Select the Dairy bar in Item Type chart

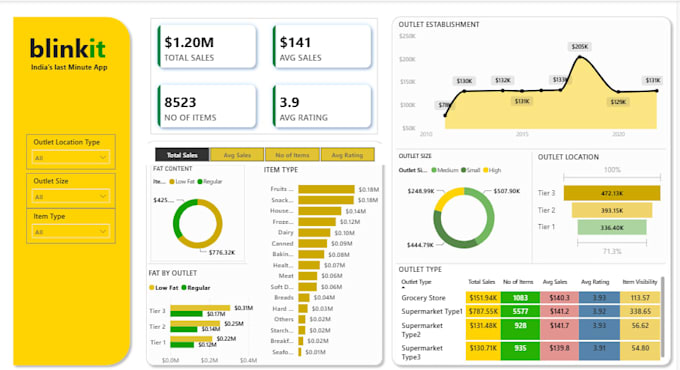click(314, 232)
